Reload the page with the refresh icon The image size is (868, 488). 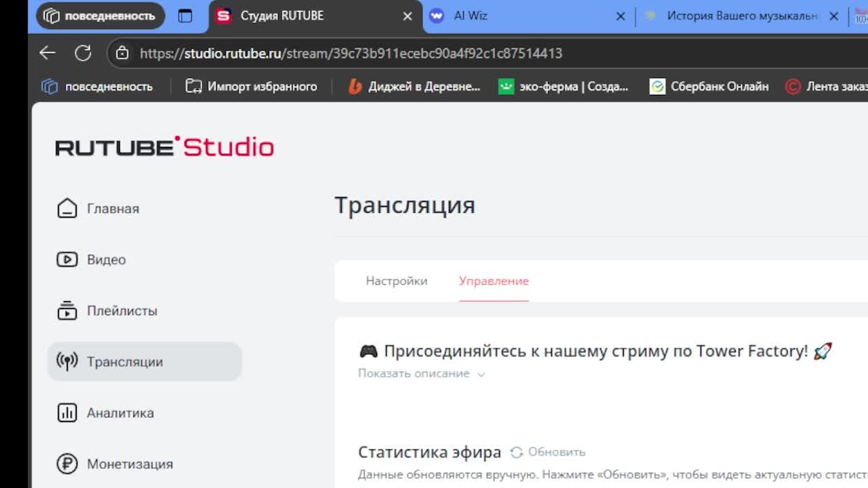point(83,53)
